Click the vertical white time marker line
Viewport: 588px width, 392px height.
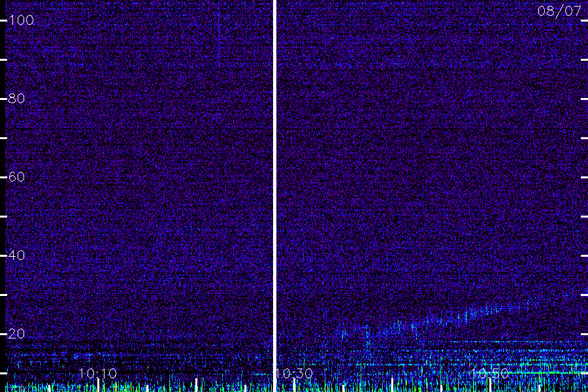tap(274, 196)
